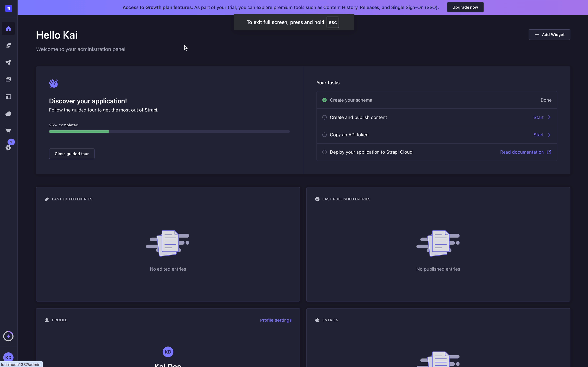
Task: Select the Home tab in the sidebar
Action: coord(8,29)
